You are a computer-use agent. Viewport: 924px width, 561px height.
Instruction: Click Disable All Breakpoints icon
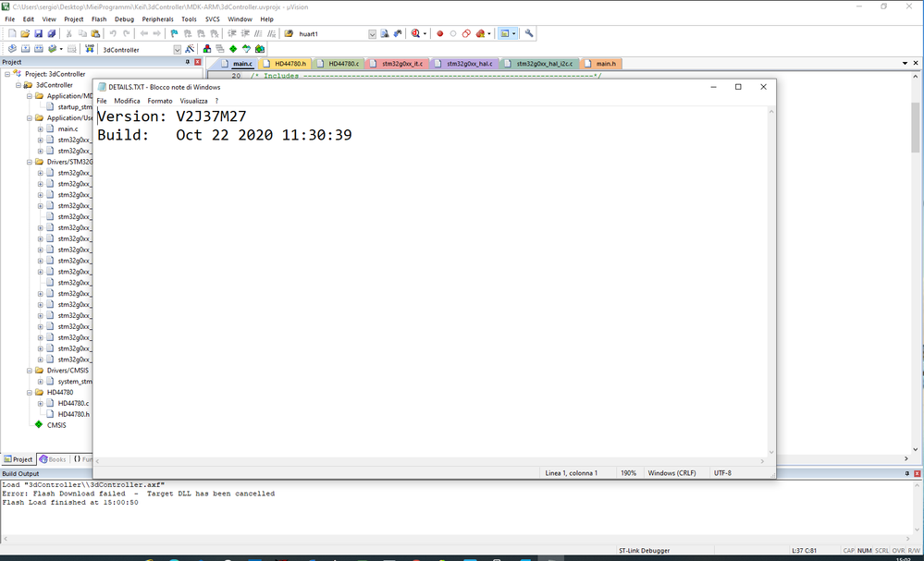(x=466, y=33)
